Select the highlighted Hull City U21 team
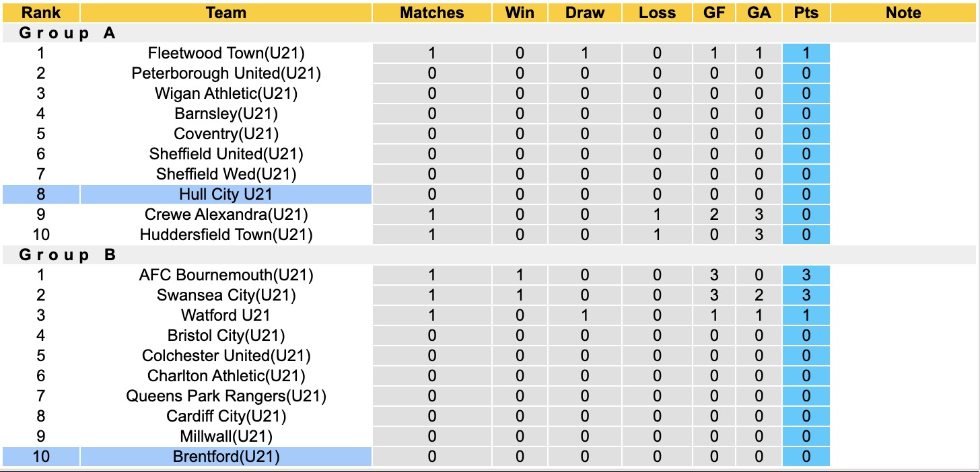This screenshot has height=472, width=980. pos(226,194)
